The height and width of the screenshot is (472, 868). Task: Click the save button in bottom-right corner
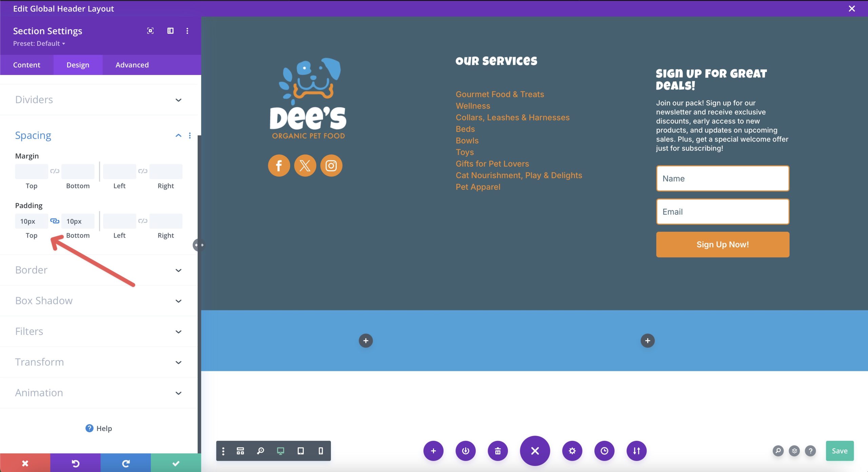840,451
